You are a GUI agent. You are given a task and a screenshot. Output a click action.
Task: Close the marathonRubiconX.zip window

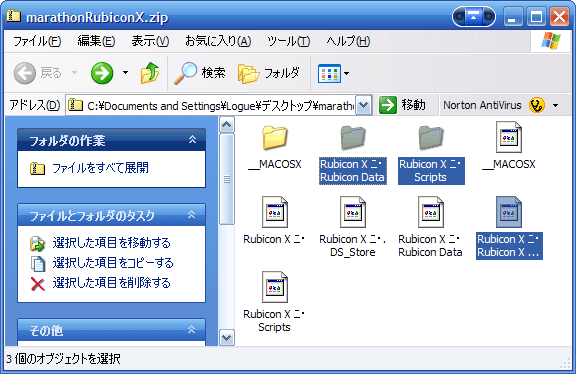pos(559,17)
